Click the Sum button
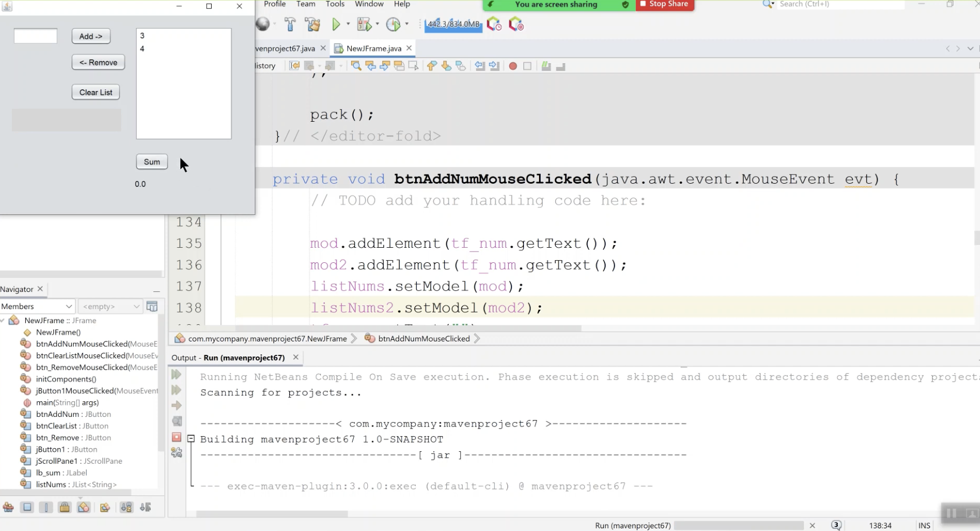The width and height of the screenshot is (980, 531). click(152, 162)
